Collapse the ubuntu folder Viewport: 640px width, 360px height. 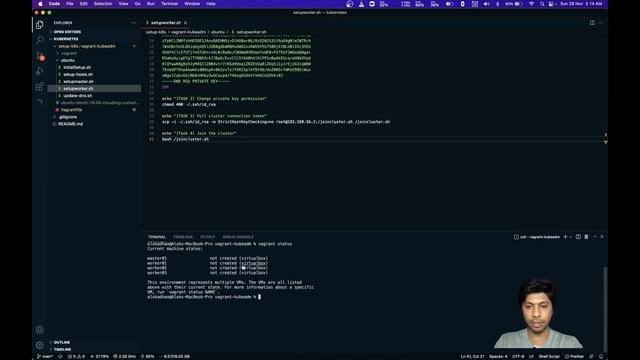tap(67, 60)
